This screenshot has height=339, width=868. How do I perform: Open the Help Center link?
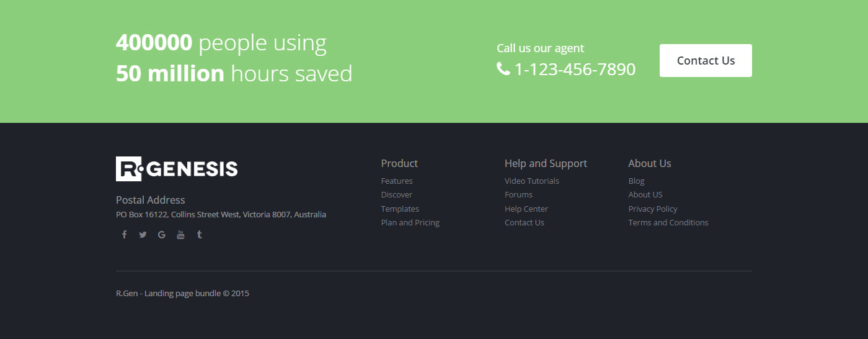[526, 209]
